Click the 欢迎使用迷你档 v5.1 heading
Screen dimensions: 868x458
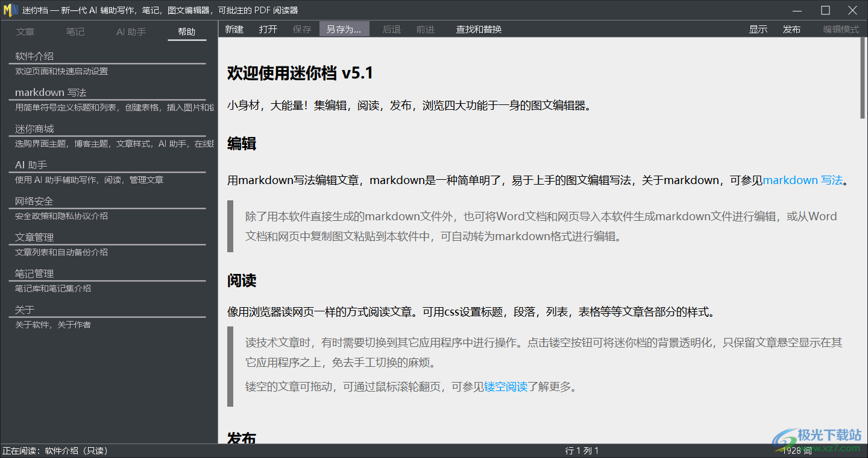point(300,73)
